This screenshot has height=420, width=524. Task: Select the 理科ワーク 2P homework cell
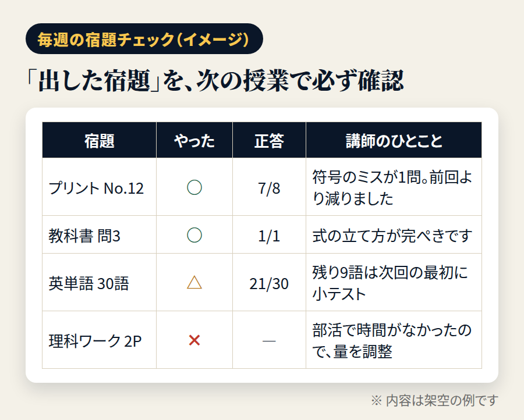(99, 340)
